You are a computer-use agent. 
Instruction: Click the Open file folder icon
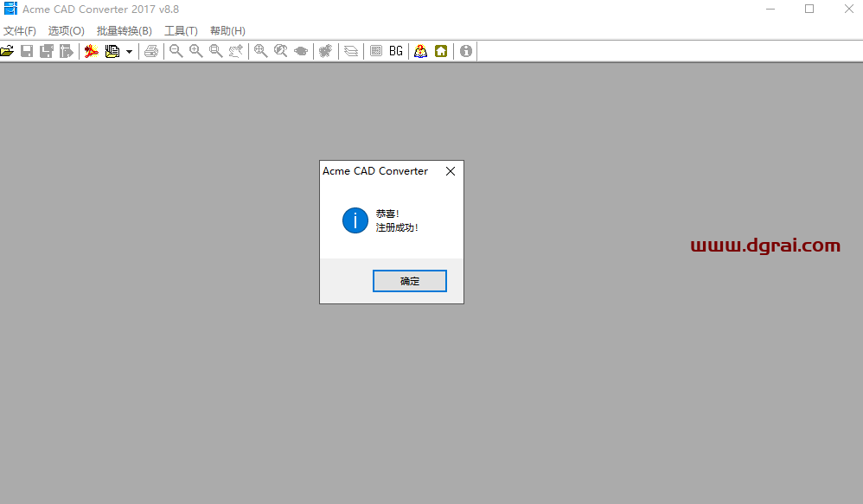coord(7,51)
